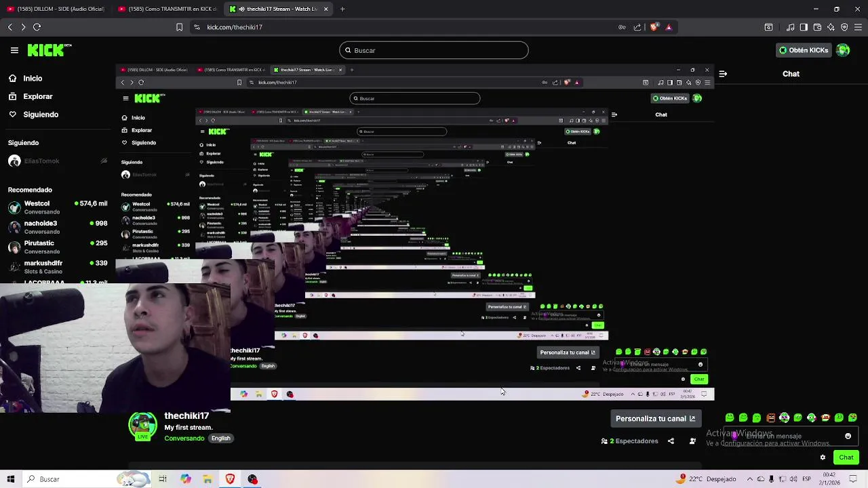The width and height of the screenshot is (868, 488).
Task: Show hidden system tray icons chevron
Action: click(749, 479)
